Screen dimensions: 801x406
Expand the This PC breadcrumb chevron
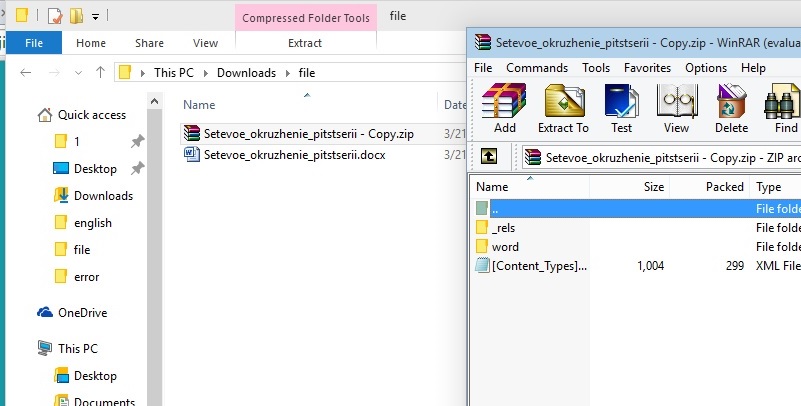(205, 73)
